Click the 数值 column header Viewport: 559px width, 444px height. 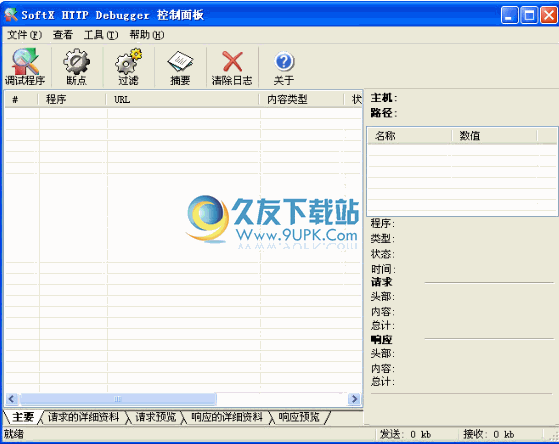click(x=494, y=136)
